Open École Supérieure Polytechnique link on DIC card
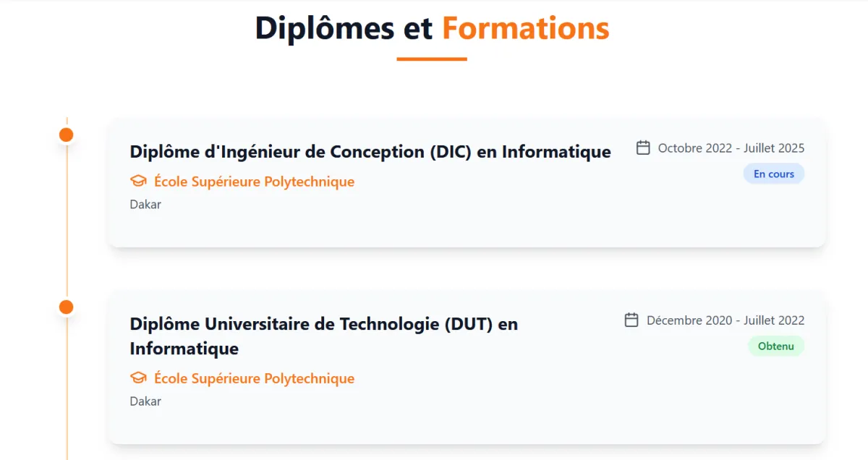868x460 pixels. [253, 181]
